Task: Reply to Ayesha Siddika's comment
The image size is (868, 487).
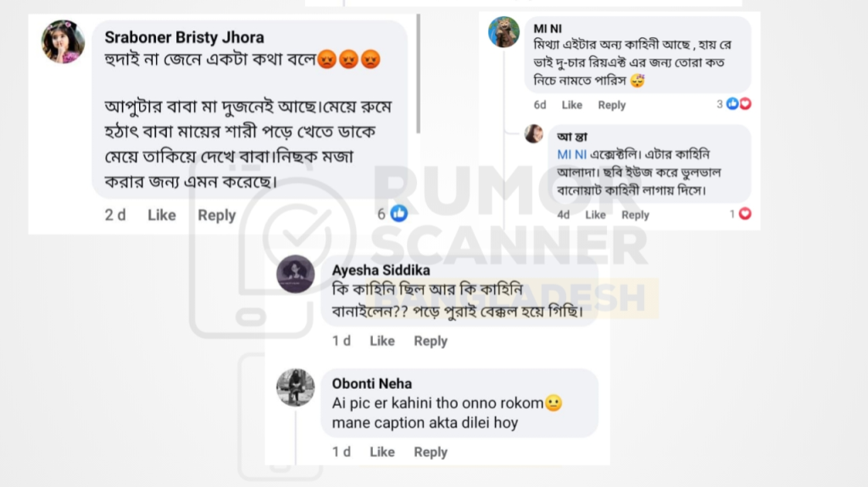Action: pyautogui.click(x=431, y=340)
